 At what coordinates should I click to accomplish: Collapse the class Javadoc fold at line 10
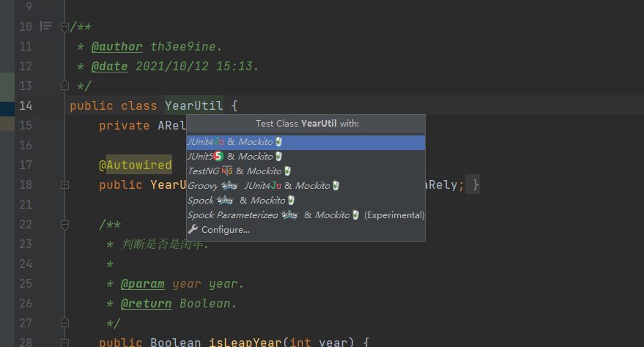pyautogui.click(x=64, y=28)
